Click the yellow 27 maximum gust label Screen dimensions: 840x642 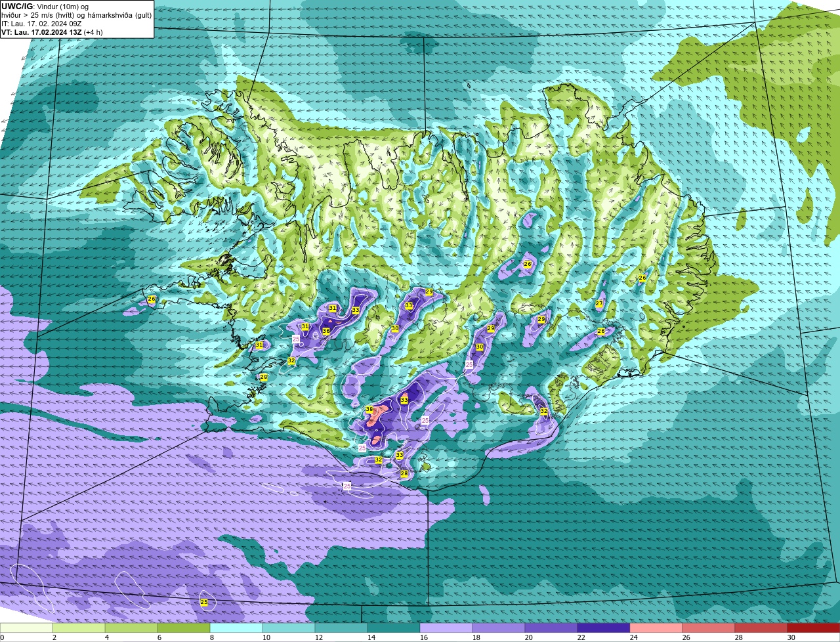click(599, 304)
